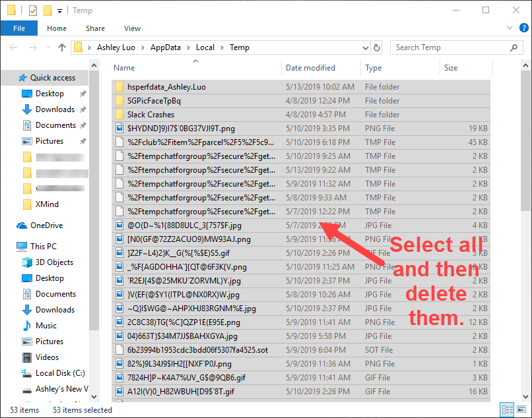
Task: Switch to details view in status bar
Action: click(x=507, y=409)
